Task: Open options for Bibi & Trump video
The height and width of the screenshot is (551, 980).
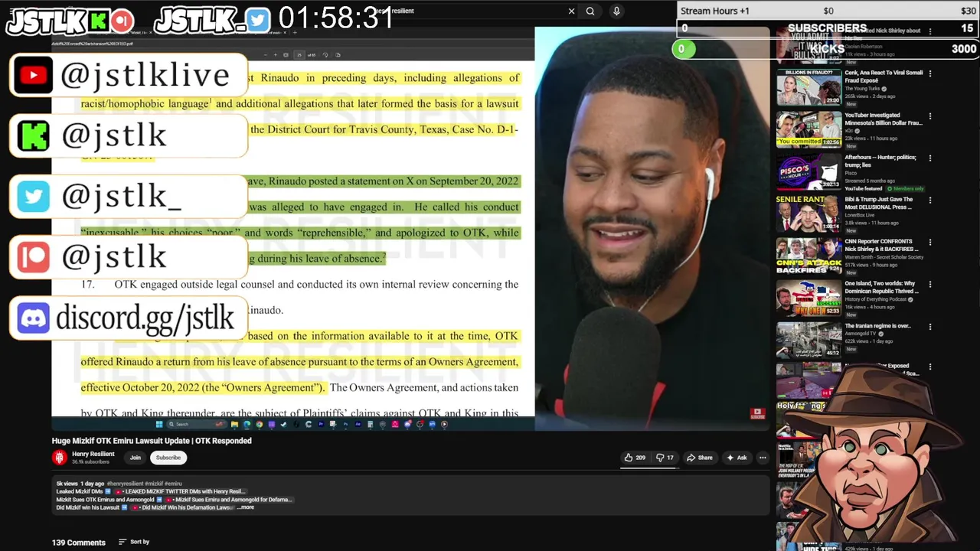Action: click(x=930, y=200)
